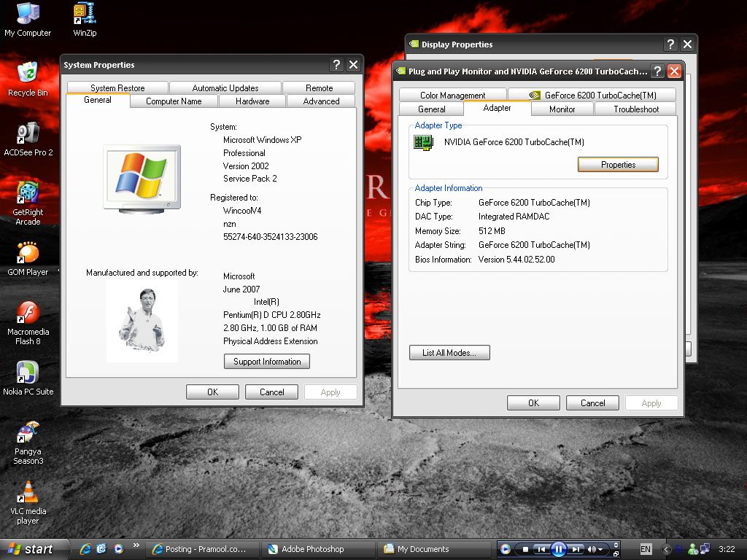This screenshot has width=747, height=560.
Task: Open the Color Management tab
Action: 452,96
